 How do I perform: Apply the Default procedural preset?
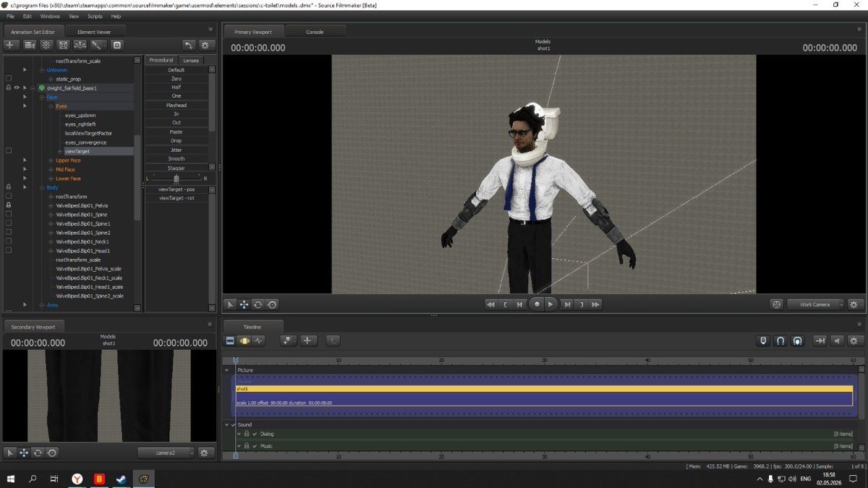(x=176, y=69)
